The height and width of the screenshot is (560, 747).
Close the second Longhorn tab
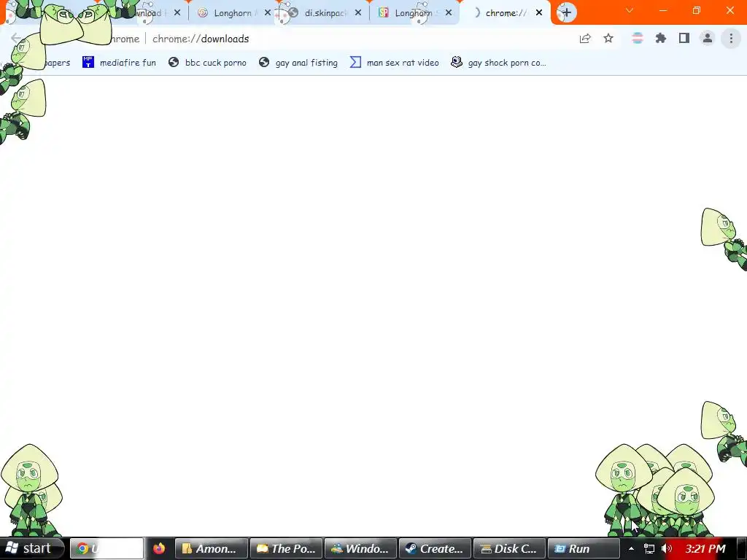(x=449, y=13)
